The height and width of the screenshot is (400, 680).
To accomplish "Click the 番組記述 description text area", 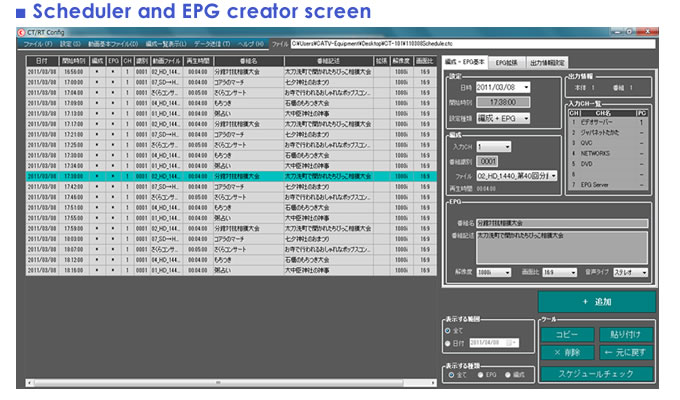I will tap(562, 247).
